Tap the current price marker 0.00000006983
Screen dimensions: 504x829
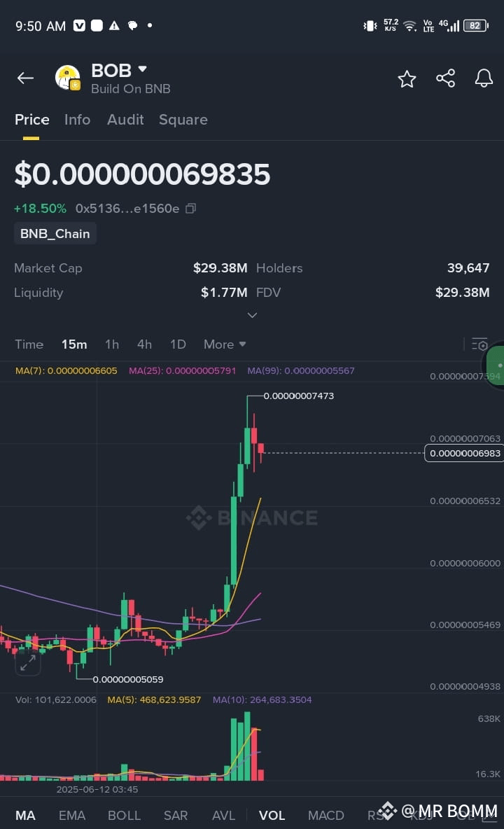click(464, 453)
